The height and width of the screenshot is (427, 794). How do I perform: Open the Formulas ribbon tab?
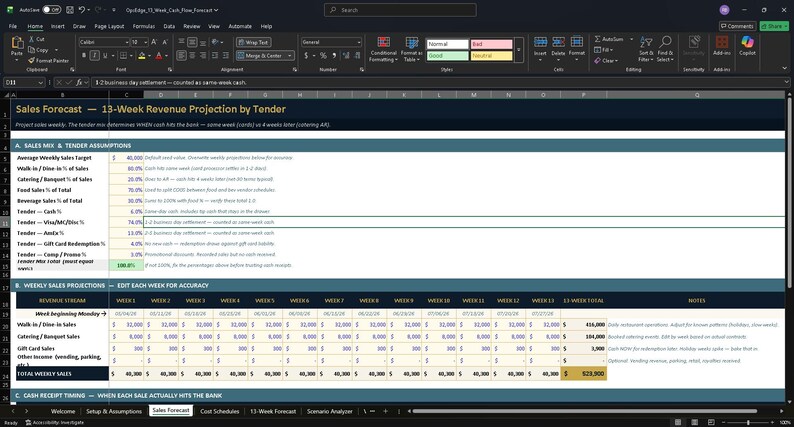(144, 26)
